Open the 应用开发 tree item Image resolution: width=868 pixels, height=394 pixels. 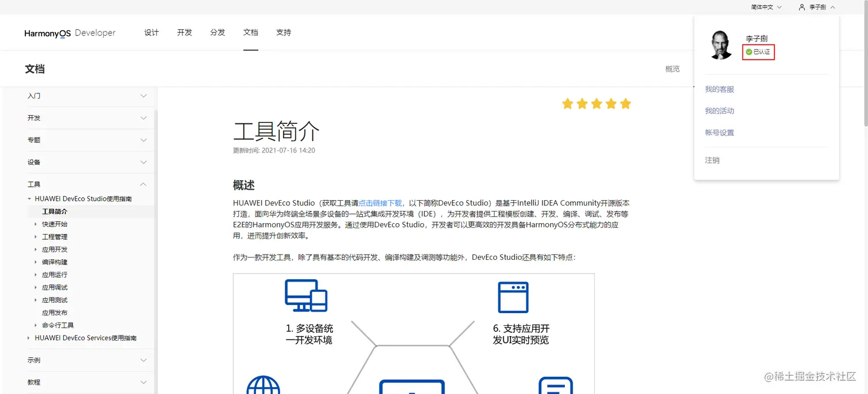55,249
